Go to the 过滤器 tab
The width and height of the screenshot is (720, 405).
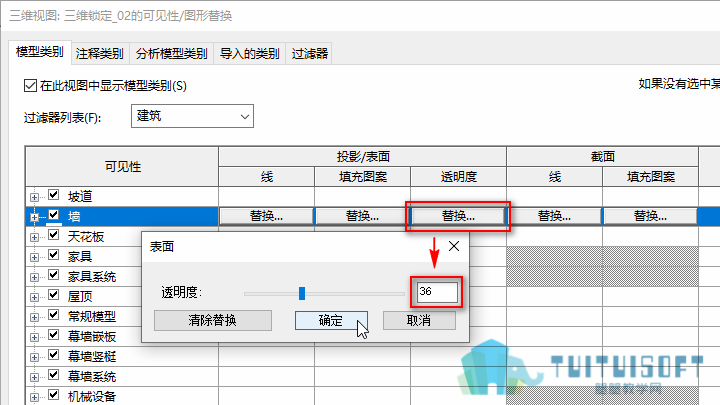[309, 54]
